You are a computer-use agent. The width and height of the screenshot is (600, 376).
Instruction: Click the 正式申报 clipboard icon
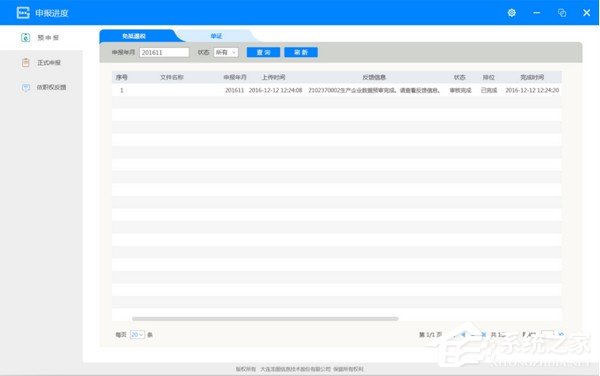pyautogui.click(x=26, y=62)
